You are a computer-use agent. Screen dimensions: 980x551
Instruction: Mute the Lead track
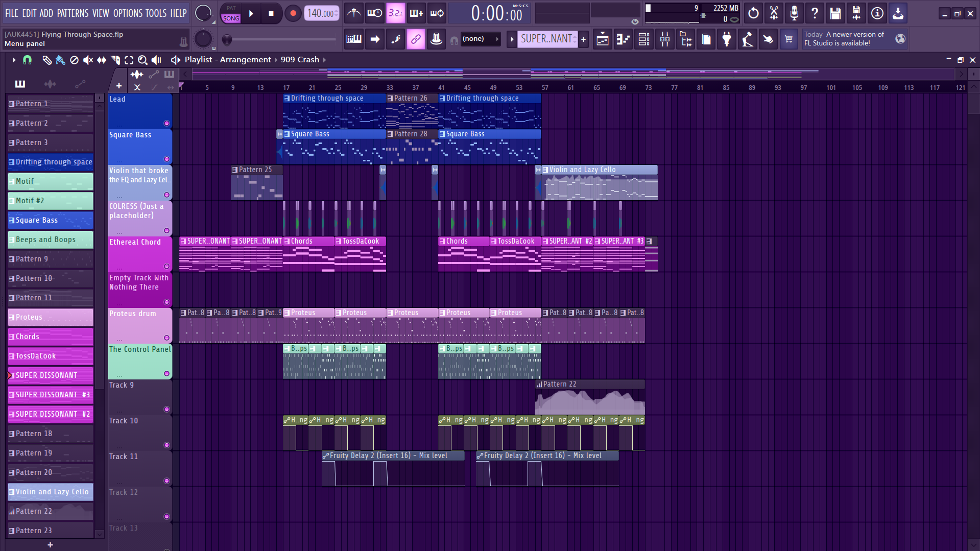click(x=166, y=123)
